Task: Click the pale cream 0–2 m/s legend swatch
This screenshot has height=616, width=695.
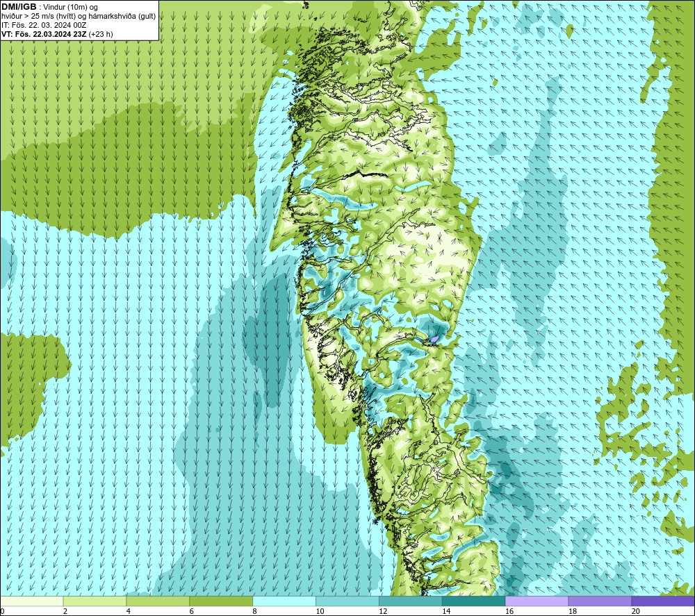Action: (31, 601)
